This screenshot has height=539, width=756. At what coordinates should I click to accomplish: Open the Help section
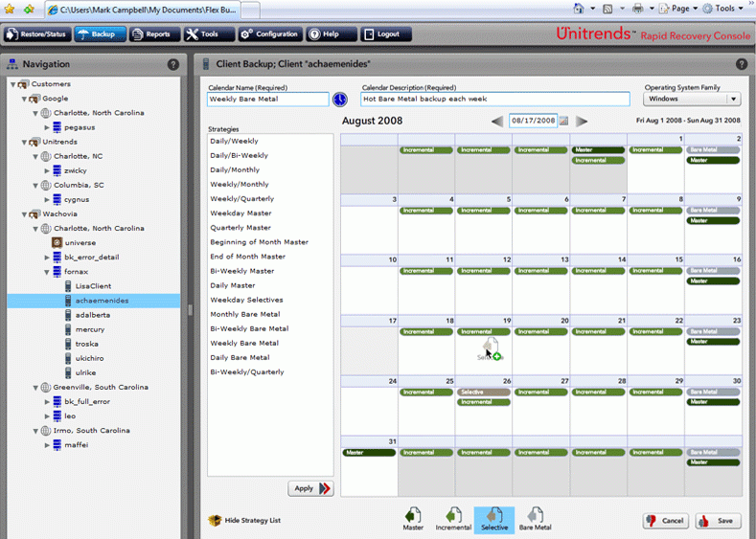click(x=332, y=34)
